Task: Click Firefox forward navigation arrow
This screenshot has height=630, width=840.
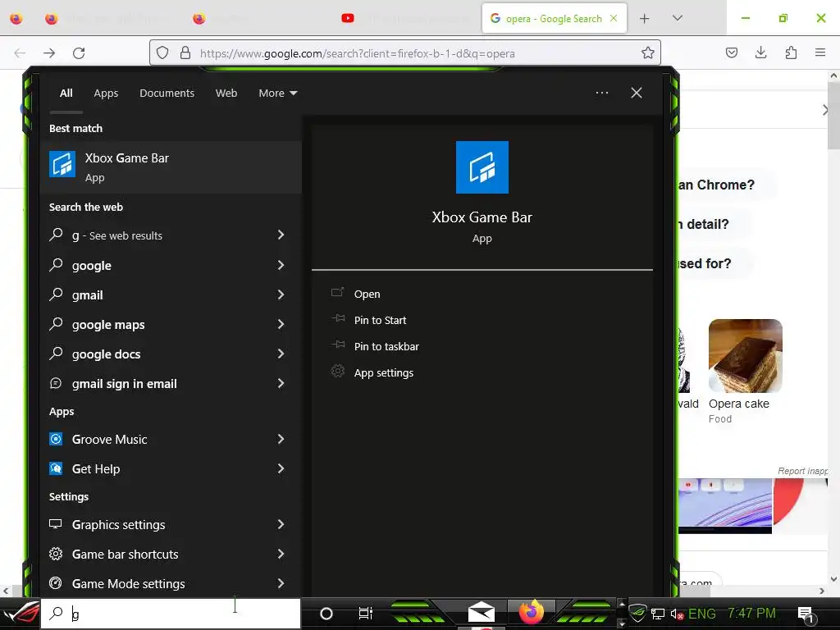Action: pos(49,53)
